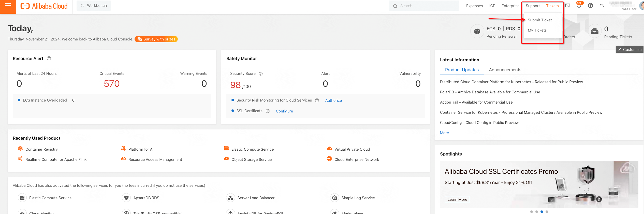Open the ICP menu item
The image size is (644, 214).
492,6
